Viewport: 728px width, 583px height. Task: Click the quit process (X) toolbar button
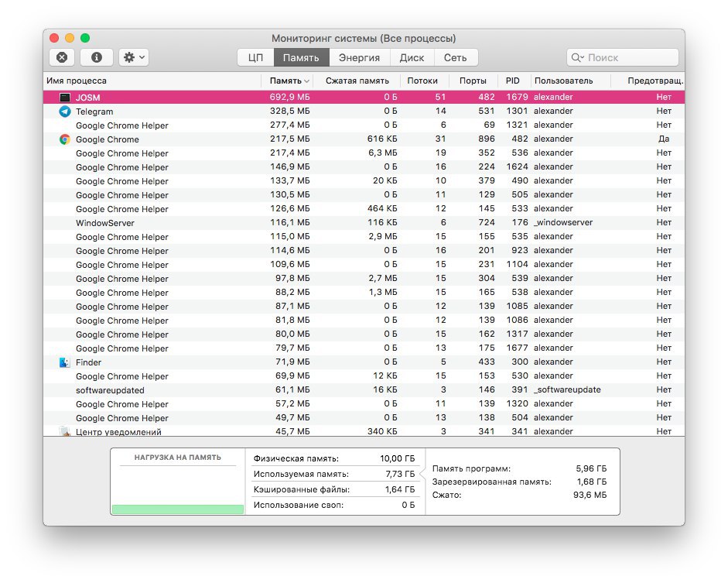[62, 57]
